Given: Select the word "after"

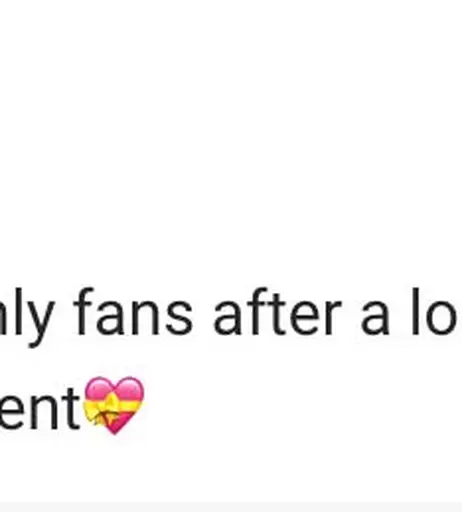Looking at the screenshot, I should coord(278,312).
